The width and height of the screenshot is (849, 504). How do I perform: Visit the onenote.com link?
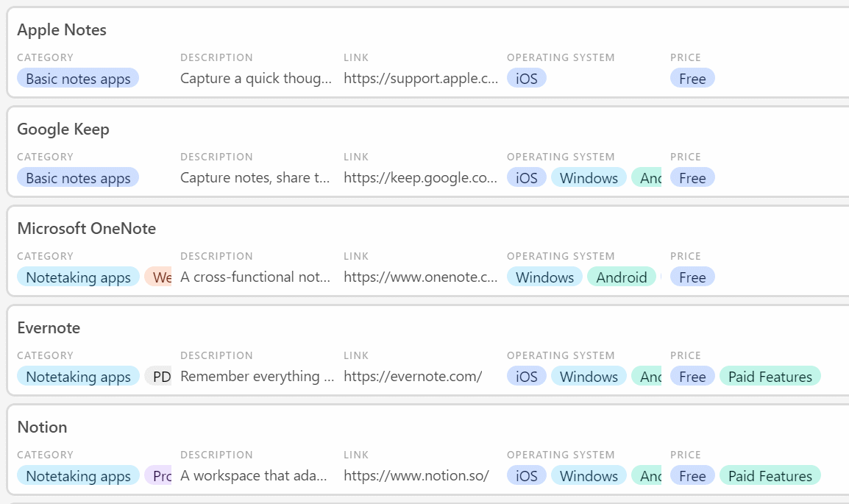point(421,277)
